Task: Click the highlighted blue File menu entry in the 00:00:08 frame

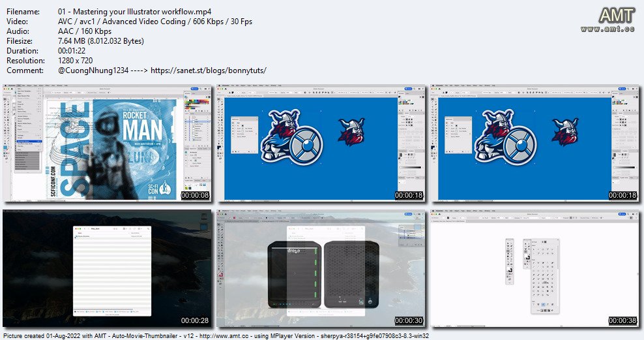Action: [x=29, y=142]
